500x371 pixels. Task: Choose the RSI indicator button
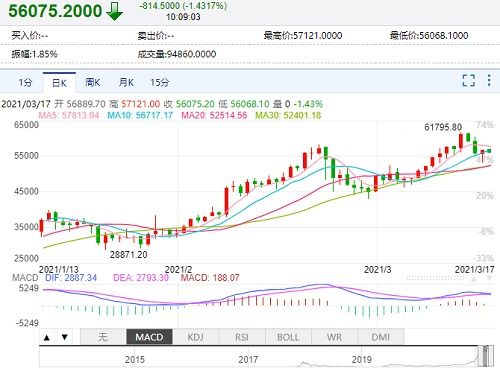(242, 337)
